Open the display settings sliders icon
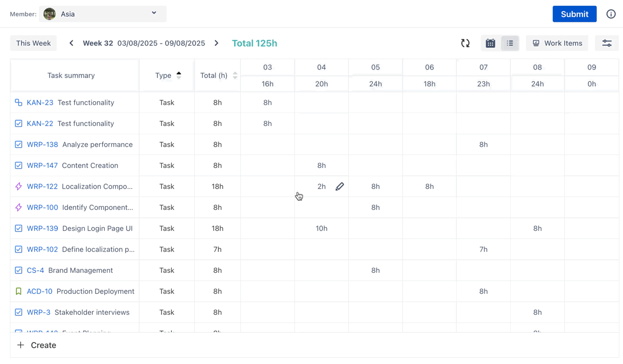The height and width of the screenshot is (364, 623). [606, 44]
